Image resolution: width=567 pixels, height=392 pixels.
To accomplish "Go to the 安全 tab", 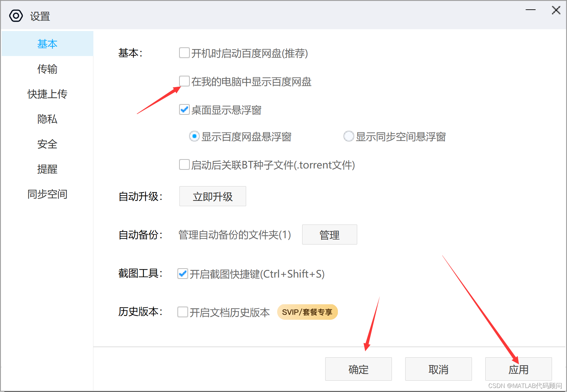I will [x=47, y=144].
